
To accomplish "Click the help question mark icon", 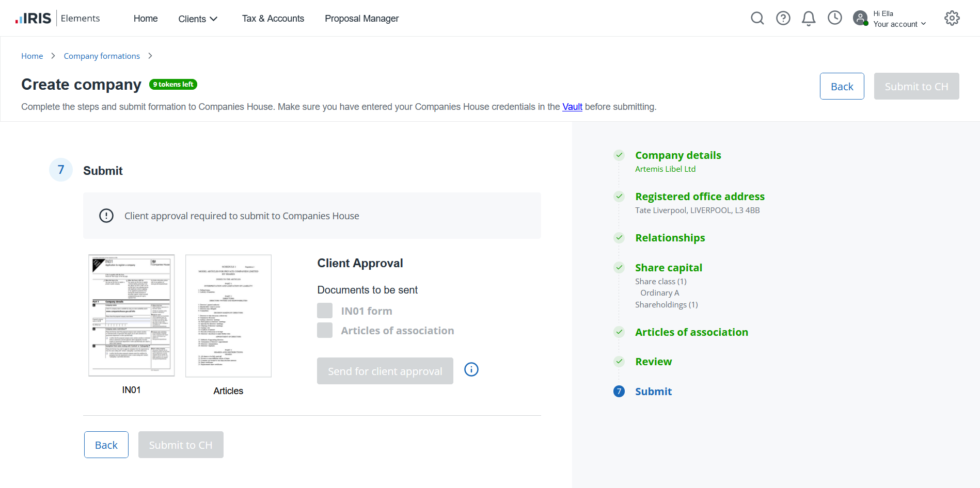I will [x=783, y=19].
